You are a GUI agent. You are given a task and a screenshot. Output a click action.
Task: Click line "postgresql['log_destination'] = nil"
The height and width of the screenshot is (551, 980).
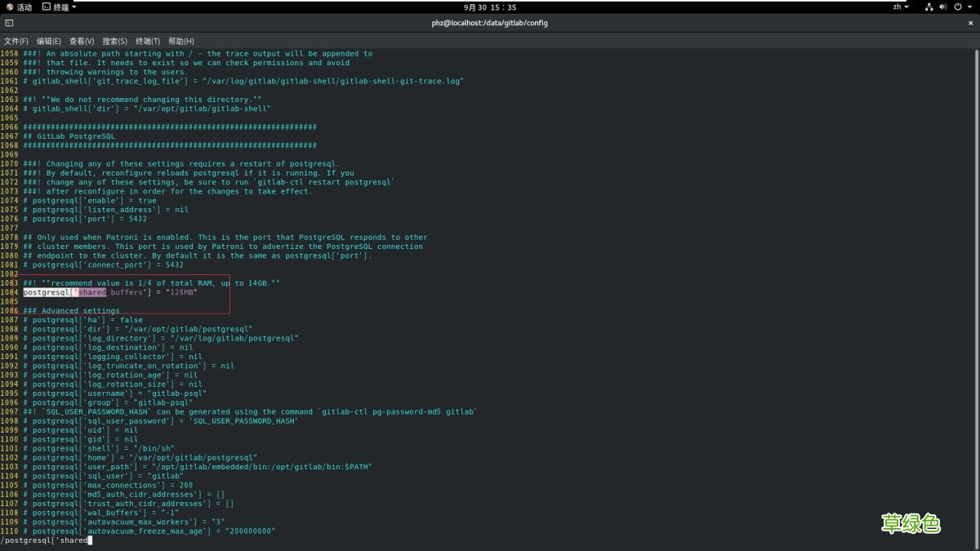pyautogui.click(x=108, y=347)
